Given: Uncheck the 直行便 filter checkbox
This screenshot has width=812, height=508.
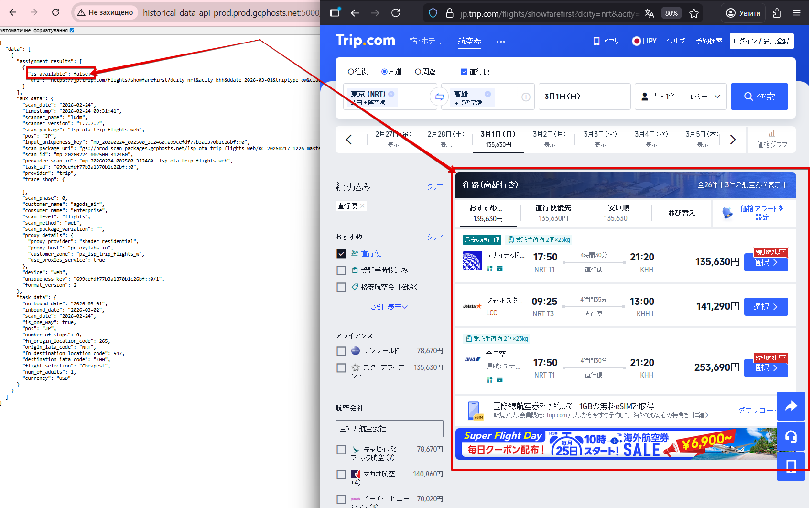Looking at the screenshot, I should click(341, 254).
